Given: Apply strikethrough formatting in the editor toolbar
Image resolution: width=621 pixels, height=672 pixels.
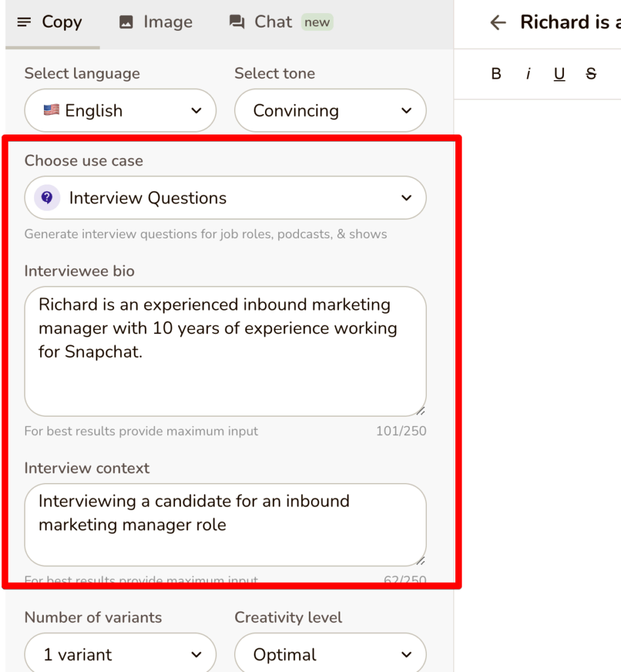Looking at the screenshot, I should [591, 74].
